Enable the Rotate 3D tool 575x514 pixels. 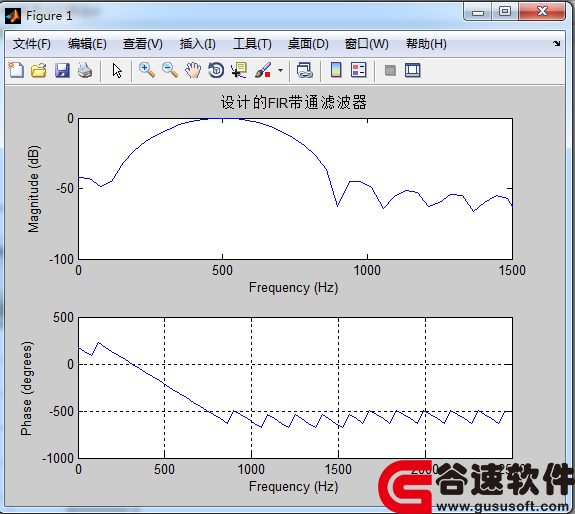pos(216,70)
